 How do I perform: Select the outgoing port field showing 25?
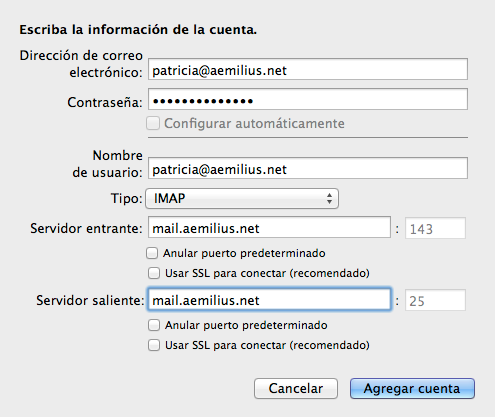tap(435, 300)
